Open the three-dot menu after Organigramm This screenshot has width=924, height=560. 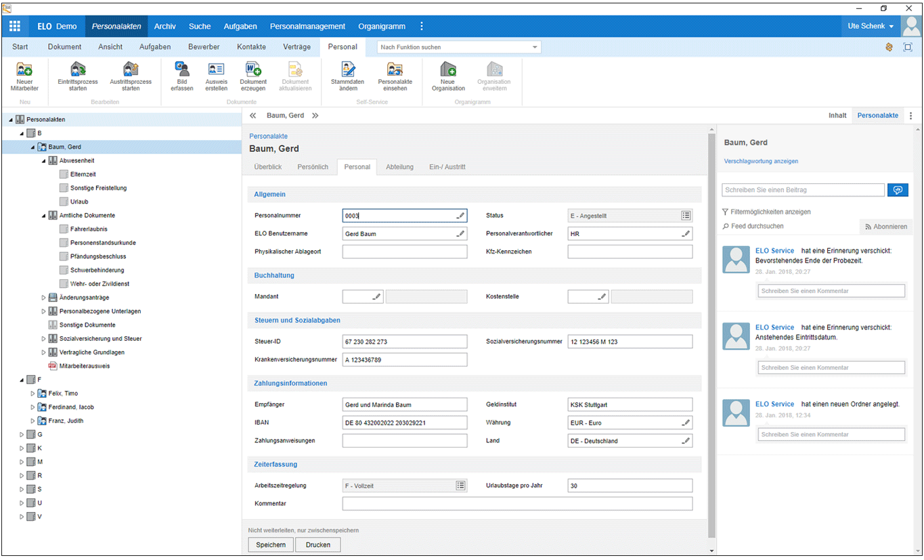coord(422,26)
